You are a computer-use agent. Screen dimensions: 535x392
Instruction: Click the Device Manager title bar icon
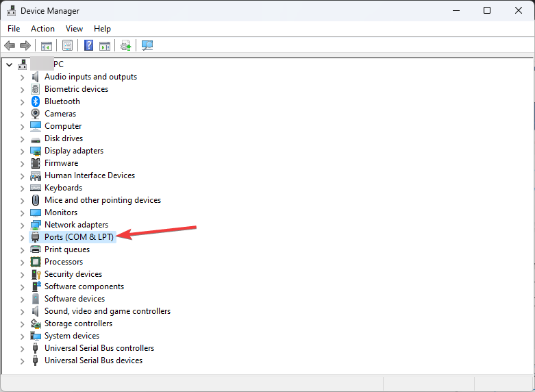point(11,10)
